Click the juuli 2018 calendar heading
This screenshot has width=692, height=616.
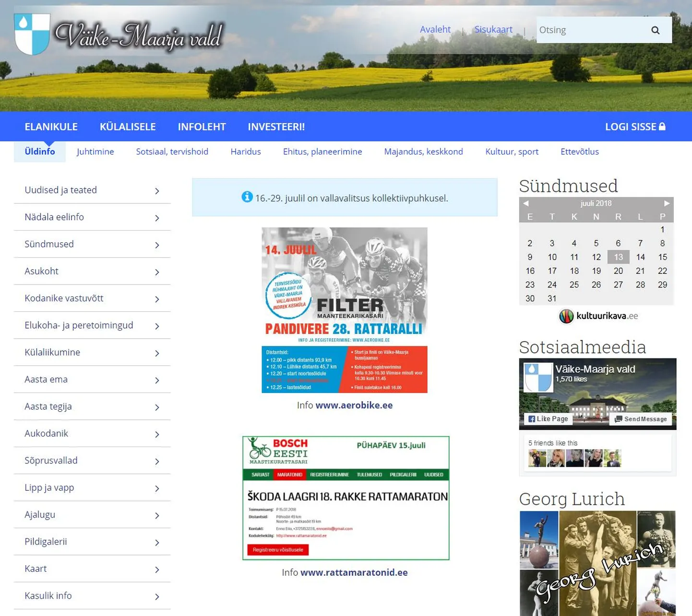pos(596,203)
